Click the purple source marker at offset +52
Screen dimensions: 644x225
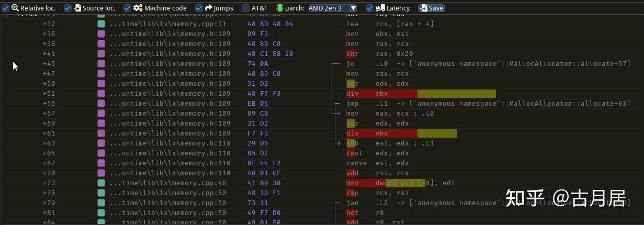(x=101, y=93)
